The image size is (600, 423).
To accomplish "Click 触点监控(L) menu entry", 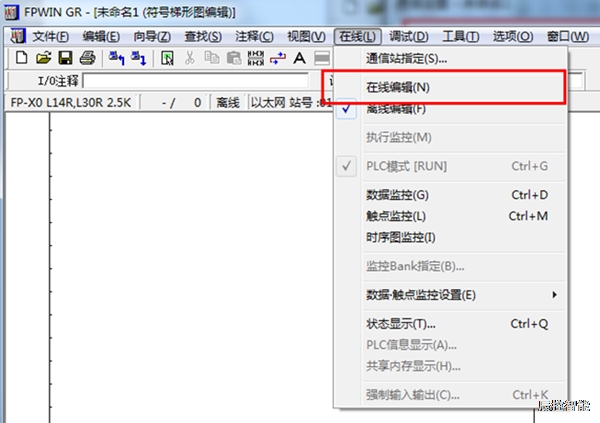I will [396, 216].
